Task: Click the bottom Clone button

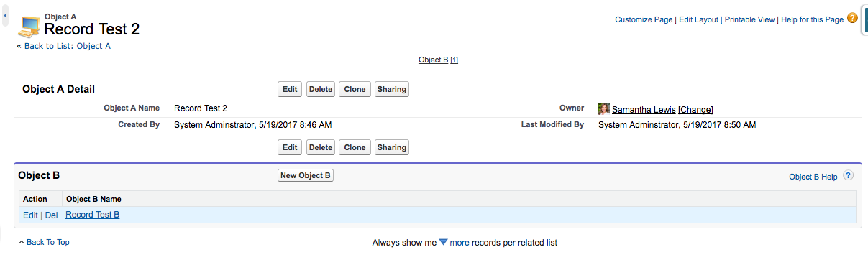Action: click(x=355, y=147)
